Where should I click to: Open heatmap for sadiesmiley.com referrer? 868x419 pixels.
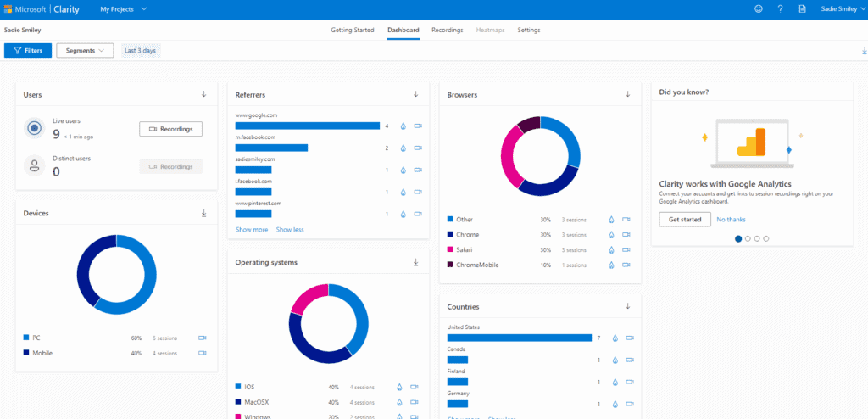(x=403, y=170)
